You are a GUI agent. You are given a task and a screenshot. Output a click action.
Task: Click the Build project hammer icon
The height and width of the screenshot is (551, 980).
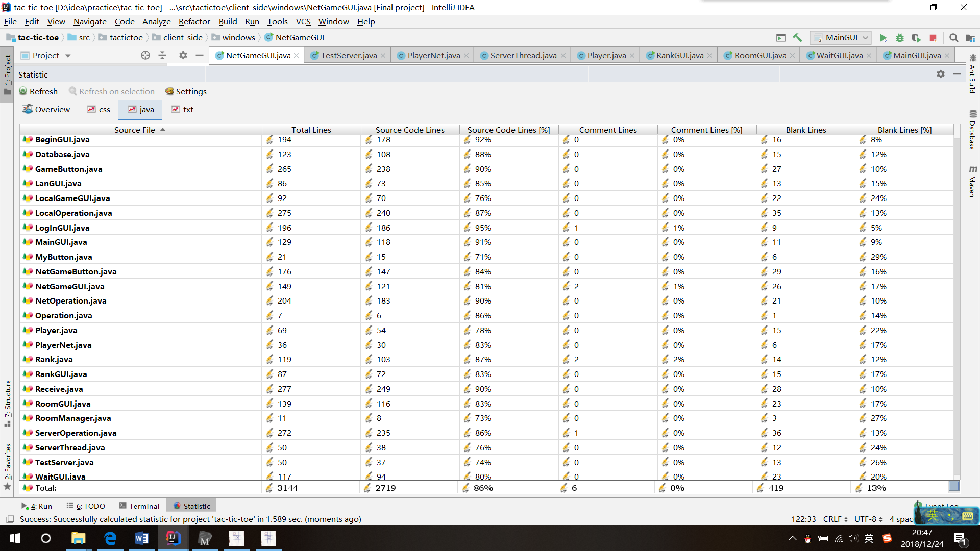tap(797, 38)
